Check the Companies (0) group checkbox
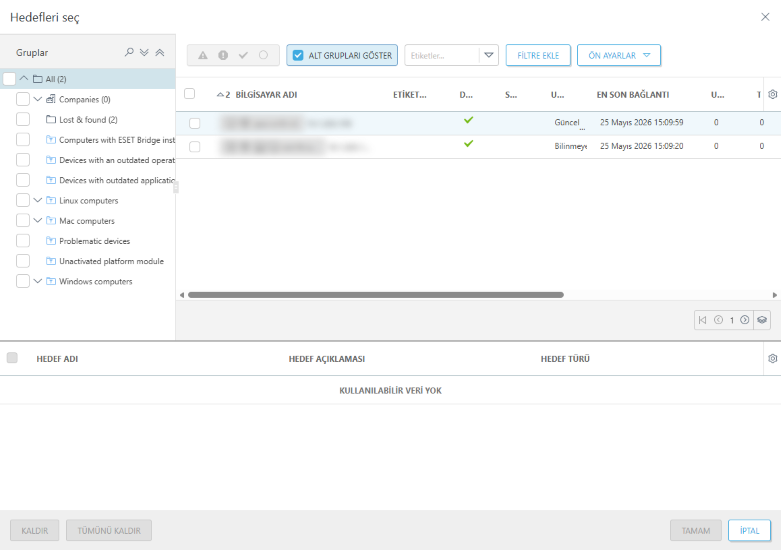 point(23,99)
